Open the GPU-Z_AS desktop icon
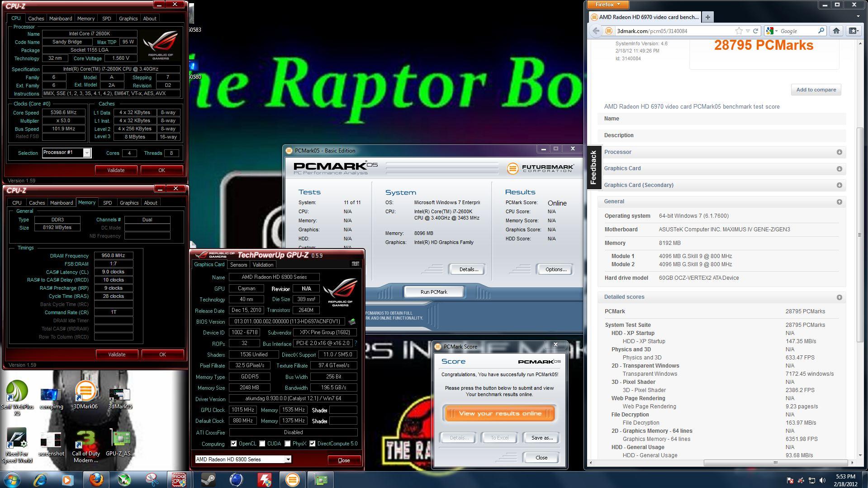This screenshot has width=868, height=488. click(x=120, y=443)
